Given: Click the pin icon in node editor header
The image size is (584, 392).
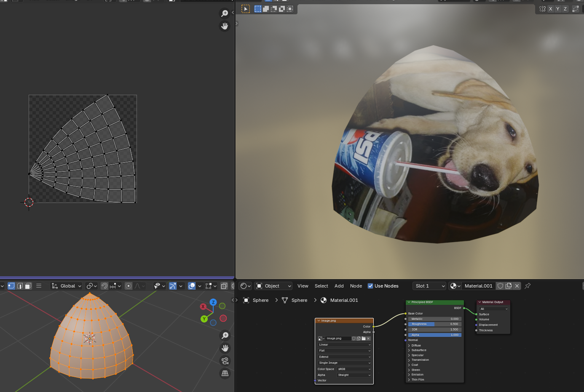Looking at the screenshot, I should (528, 286).
